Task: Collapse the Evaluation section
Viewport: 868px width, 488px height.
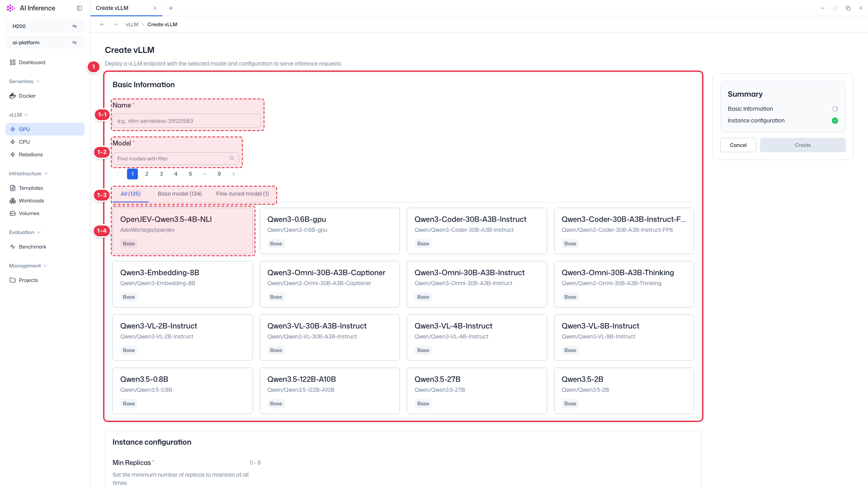Action: pos(25,232)
